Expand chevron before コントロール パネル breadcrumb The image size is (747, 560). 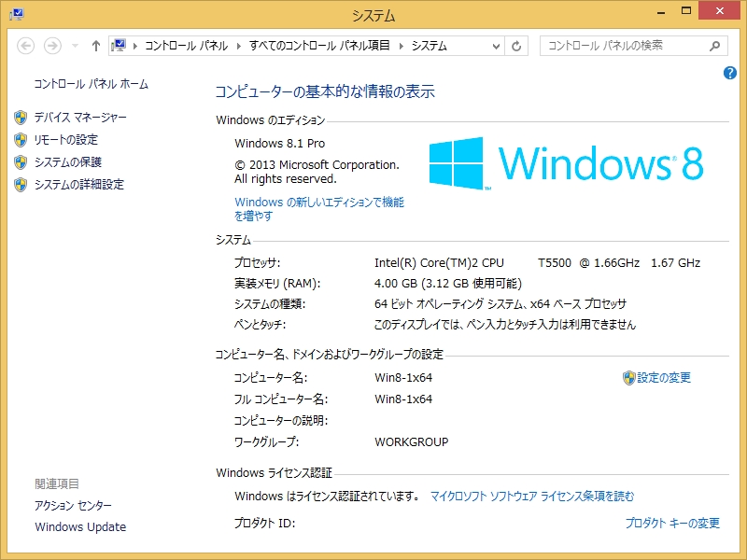point(135,46)
